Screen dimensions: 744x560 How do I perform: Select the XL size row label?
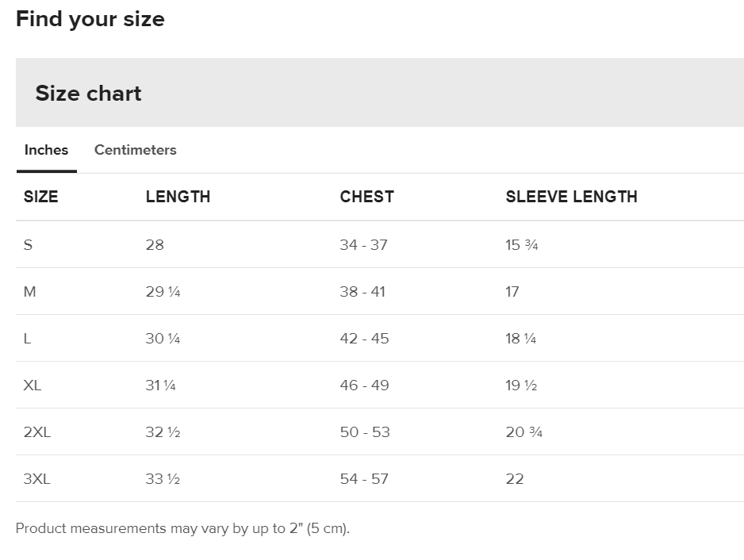coord(32,385)
